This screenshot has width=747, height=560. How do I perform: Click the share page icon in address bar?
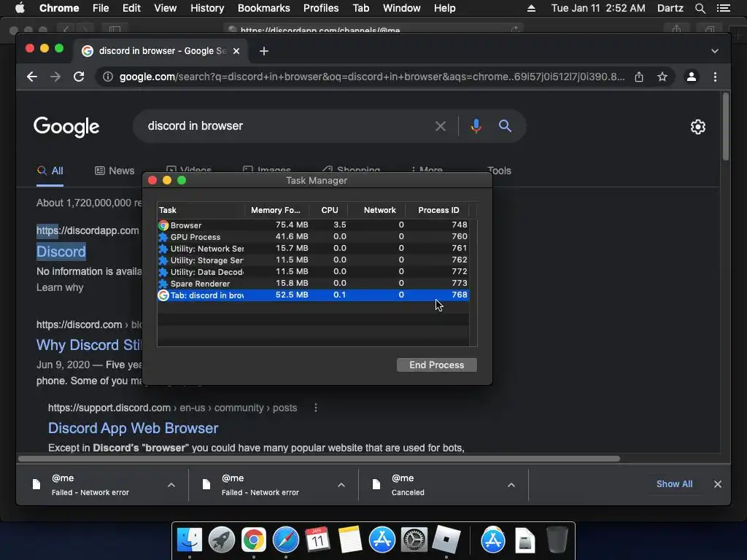[x=639, y=77]
